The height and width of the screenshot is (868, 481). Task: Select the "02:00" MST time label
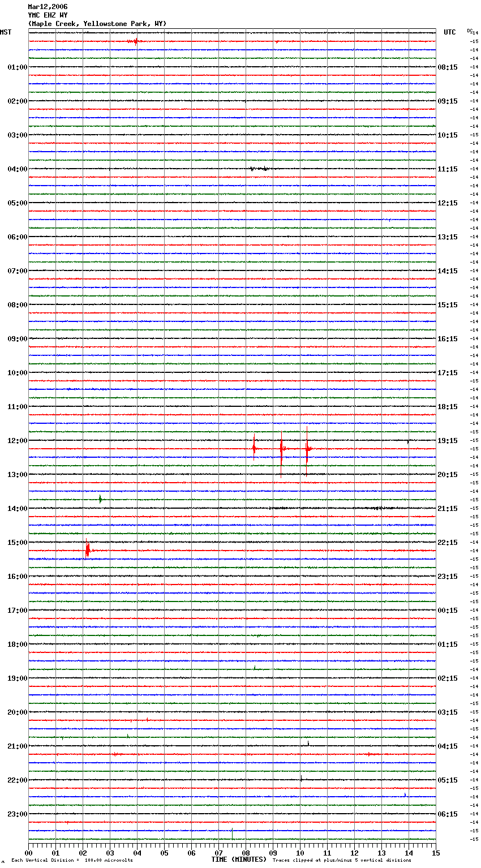click(x=17, y=101)
